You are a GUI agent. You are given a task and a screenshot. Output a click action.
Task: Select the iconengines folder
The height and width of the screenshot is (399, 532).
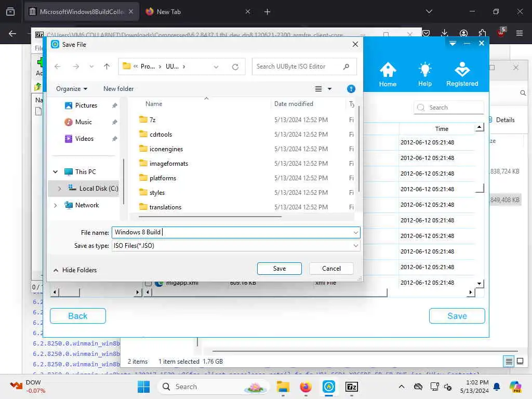pos(166,149)
